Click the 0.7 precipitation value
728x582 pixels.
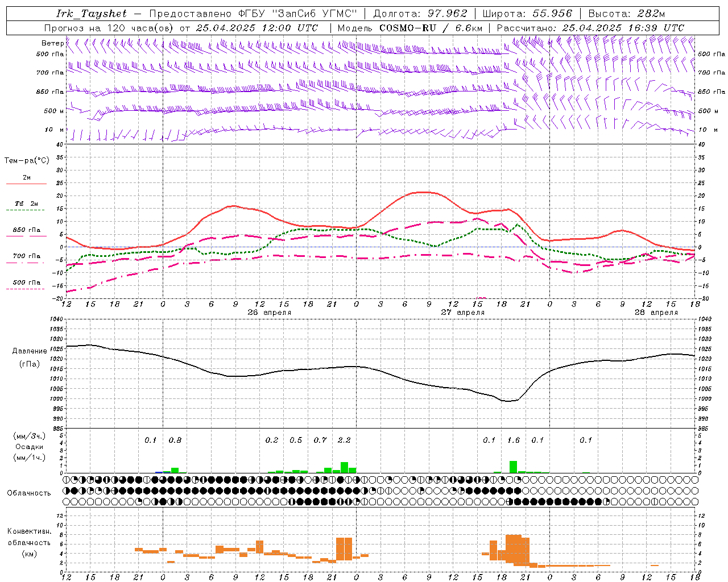[320, 440]
